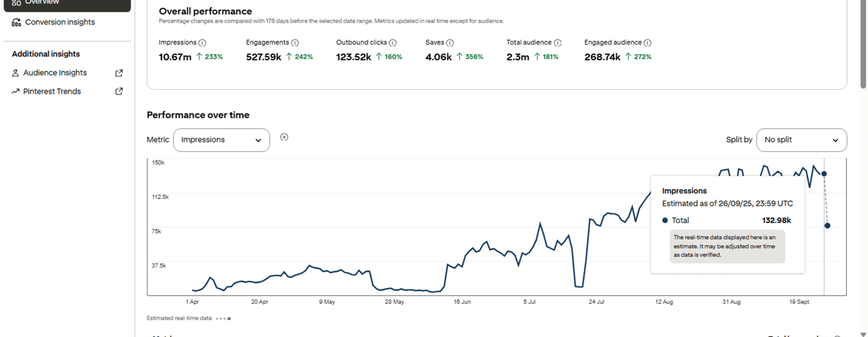868x337 pixels.
Task: Click the external link icon for Audience Insights
Action: 119,73
